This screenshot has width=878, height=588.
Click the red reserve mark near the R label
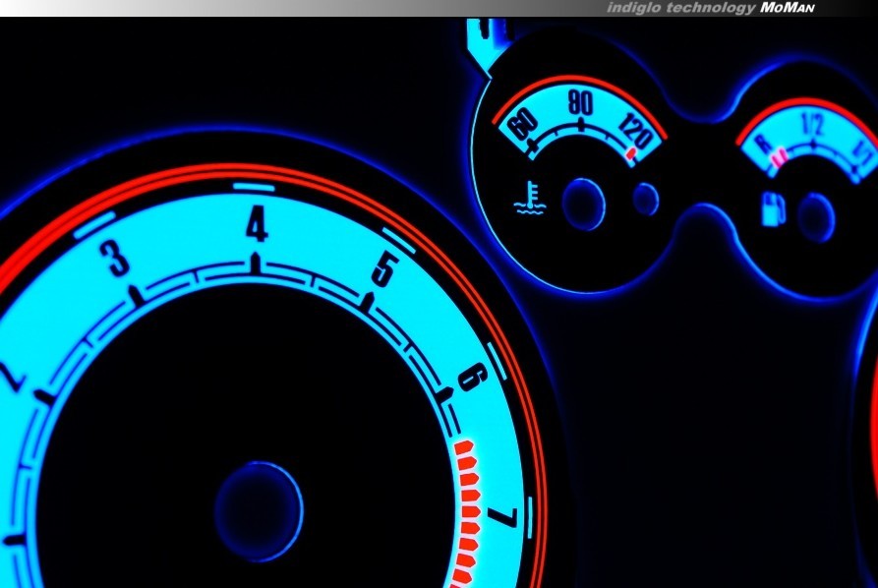(780, 158)
